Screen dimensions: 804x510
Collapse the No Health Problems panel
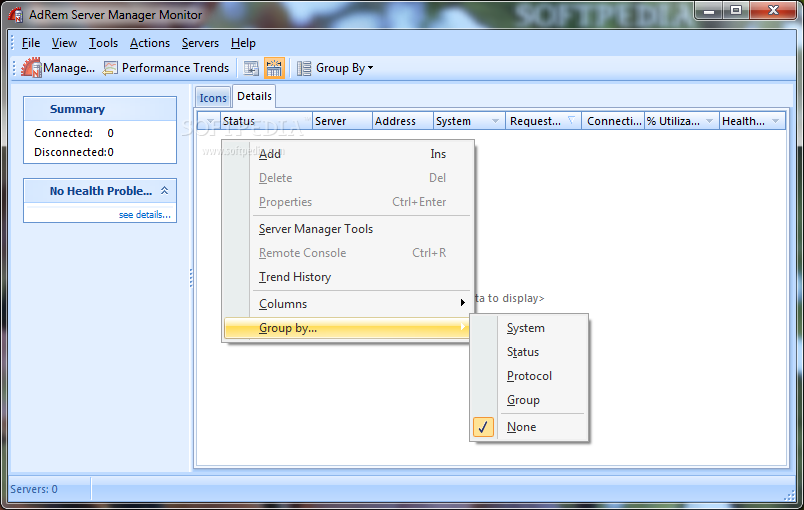tap(164, 190)
